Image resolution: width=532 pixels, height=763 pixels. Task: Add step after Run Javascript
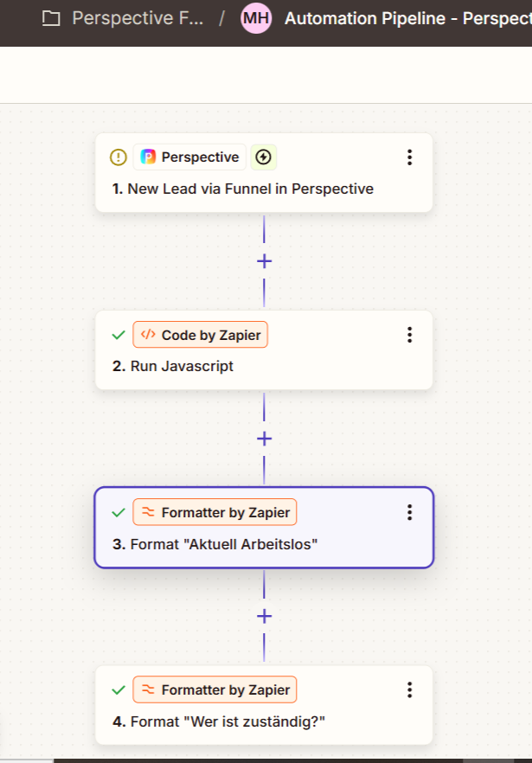click(265, 439)
